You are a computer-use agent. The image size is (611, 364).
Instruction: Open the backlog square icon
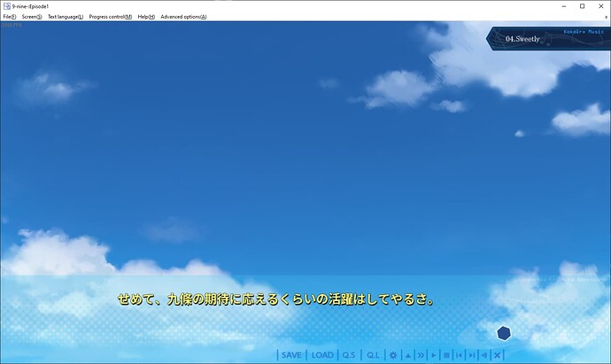(x=446, y=355)
